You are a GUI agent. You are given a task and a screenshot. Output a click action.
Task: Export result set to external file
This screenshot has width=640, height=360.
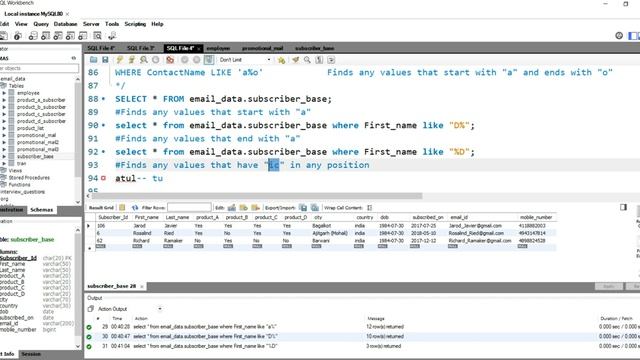(303, 208)
